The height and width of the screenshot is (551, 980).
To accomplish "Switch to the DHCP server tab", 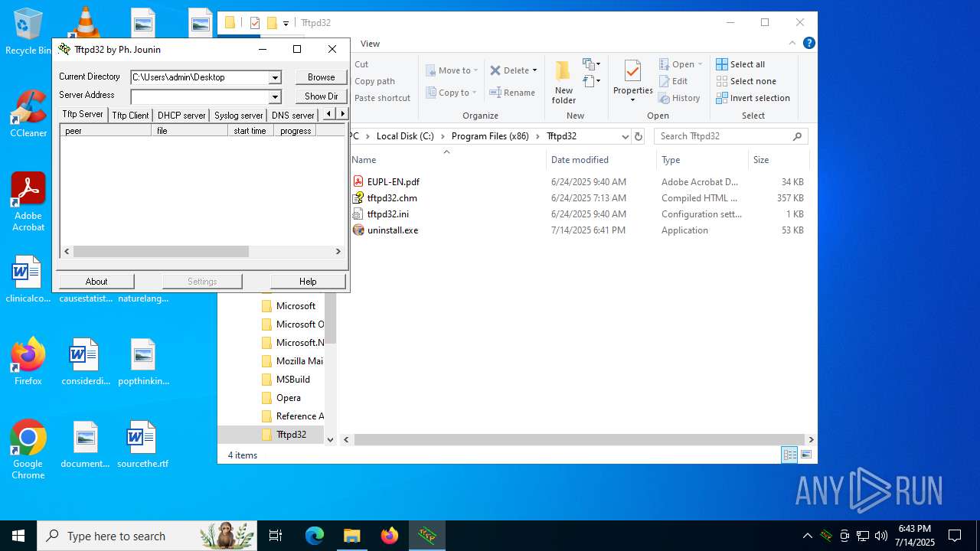I will [181, 116].
